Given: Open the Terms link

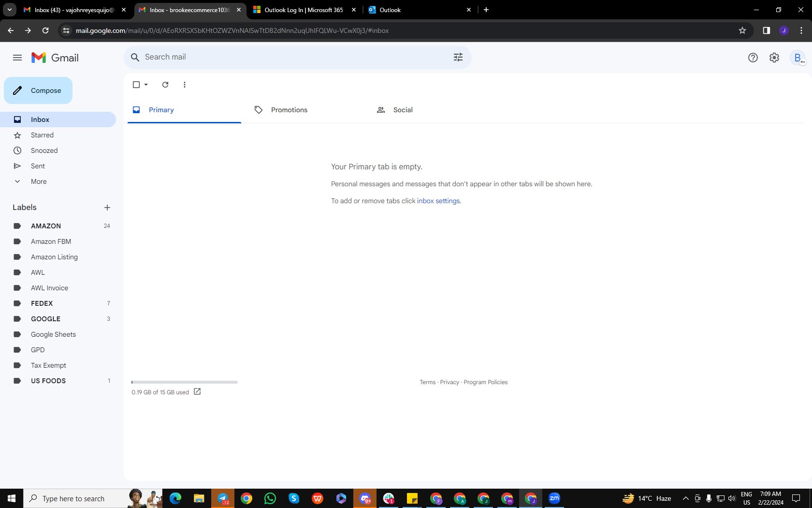Looking at the screenshot, I should coord(427,382).
